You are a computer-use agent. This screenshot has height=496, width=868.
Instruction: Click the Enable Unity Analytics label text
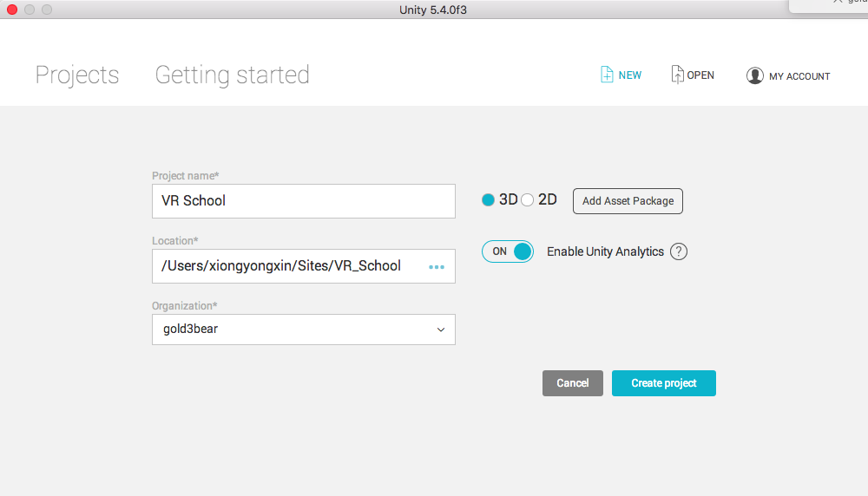605,251
